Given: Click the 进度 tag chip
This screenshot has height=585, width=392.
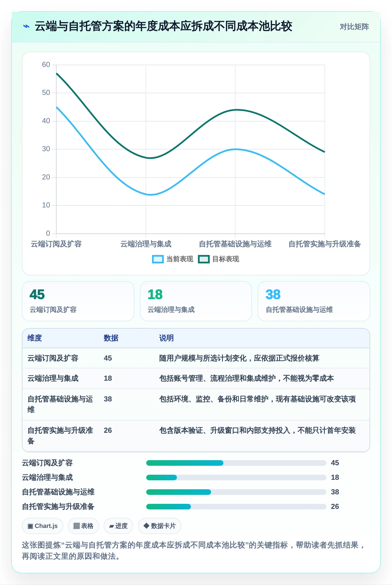Looking at the screenshot, I should [118, 526].
